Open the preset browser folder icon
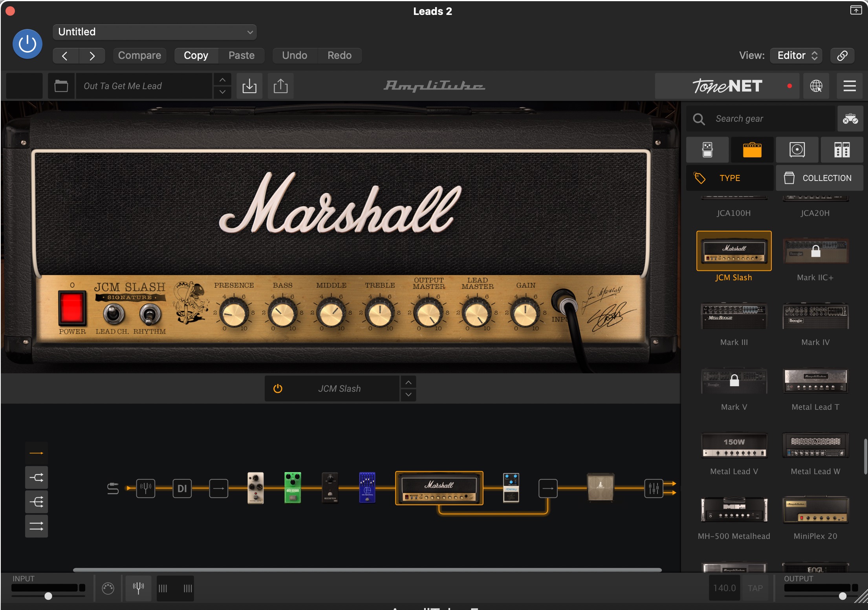This screenshot has height=610, width=868. 61,86
